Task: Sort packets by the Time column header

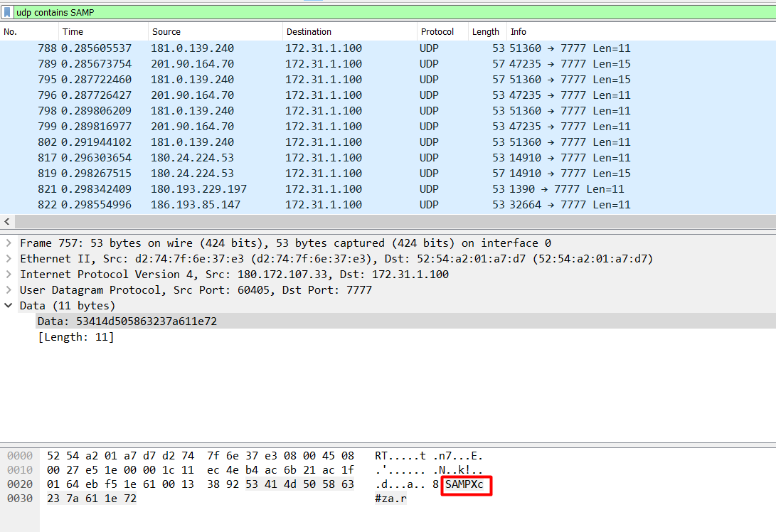Action: tap(103, 32)
